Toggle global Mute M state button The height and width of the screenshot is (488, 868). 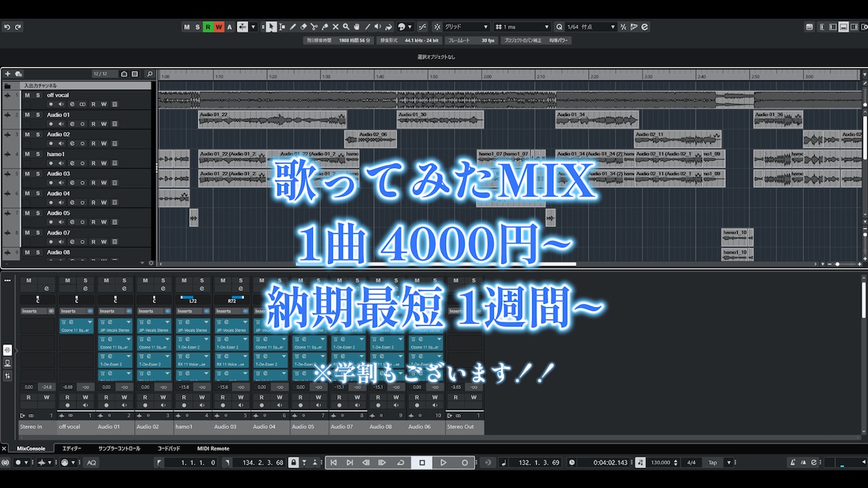tap(187, 27)
